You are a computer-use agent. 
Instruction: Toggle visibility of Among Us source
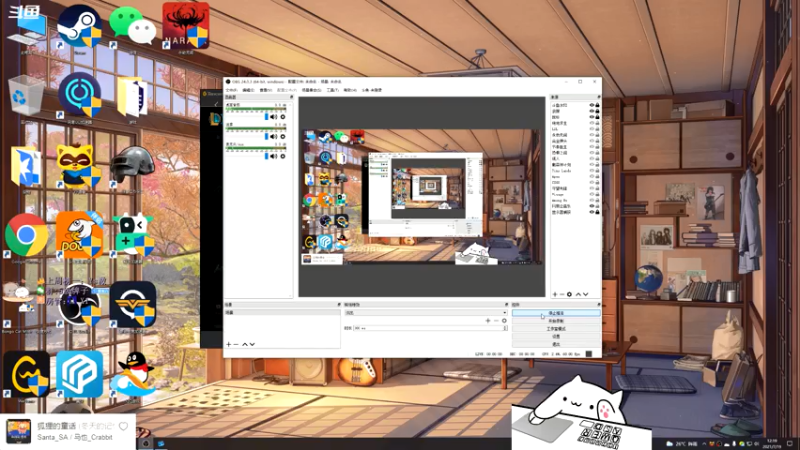point(592,200)
